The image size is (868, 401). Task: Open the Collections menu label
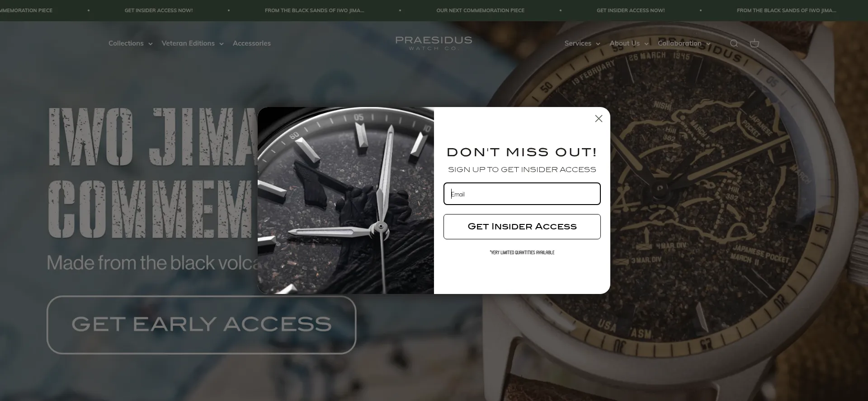[126, 43]
